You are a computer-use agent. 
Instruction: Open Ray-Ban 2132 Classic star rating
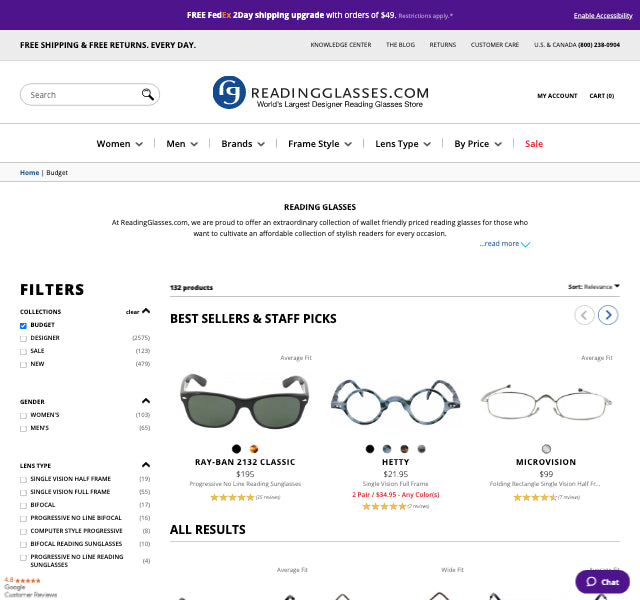pos(232,497)
